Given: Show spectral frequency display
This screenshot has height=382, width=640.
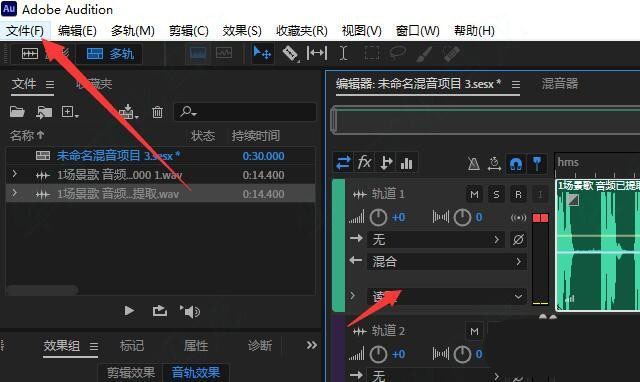Looking at the screenshot, I should click(198, 54).
